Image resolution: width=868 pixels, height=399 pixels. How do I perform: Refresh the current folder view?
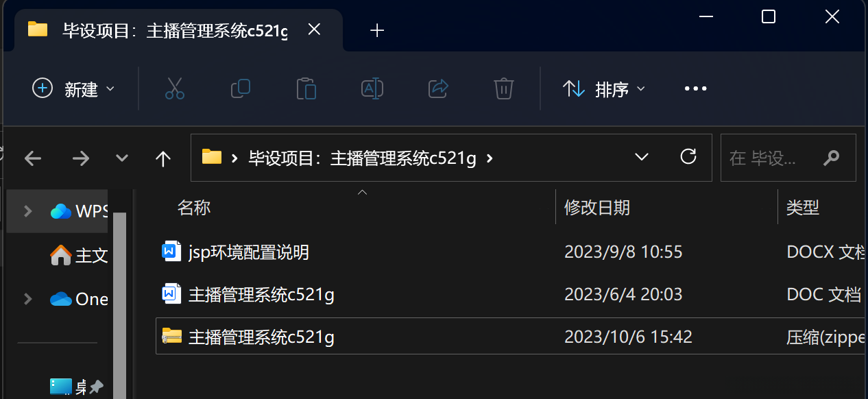pyautogui.click(x=688, y=157)
